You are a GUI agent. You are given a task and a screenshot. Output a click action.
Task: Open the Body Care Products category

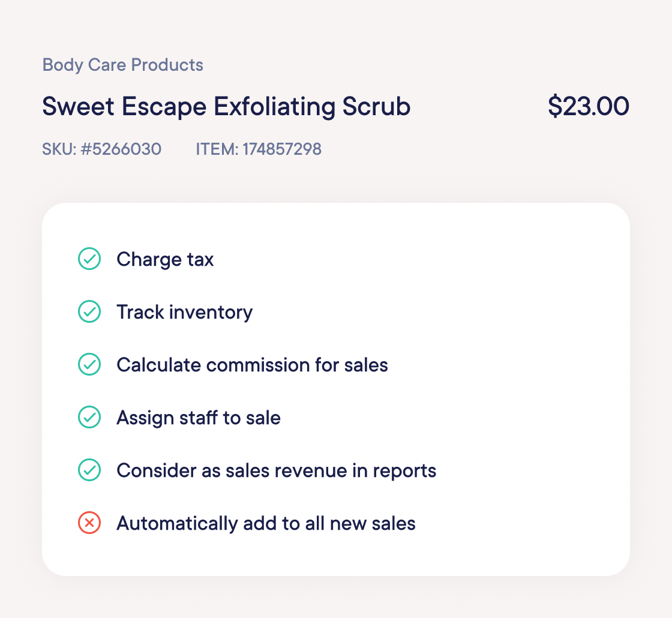(x=122, y=65)
